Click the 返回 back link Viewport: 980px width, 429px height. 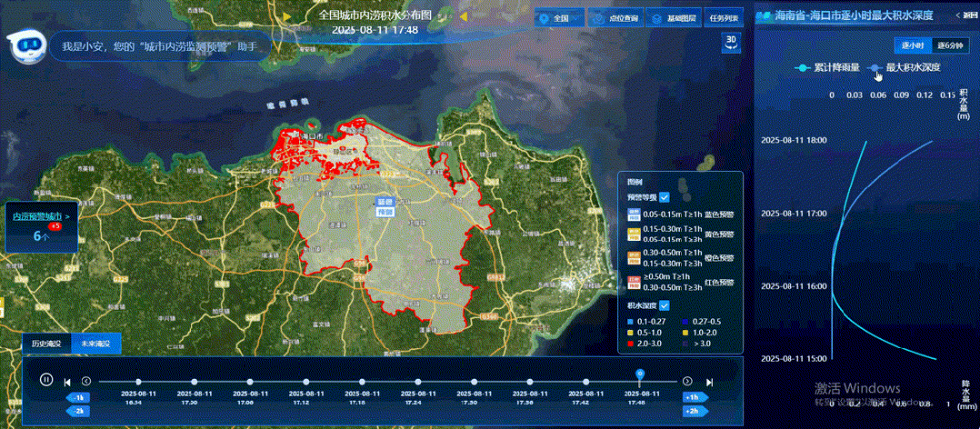[x=965, y=15]
